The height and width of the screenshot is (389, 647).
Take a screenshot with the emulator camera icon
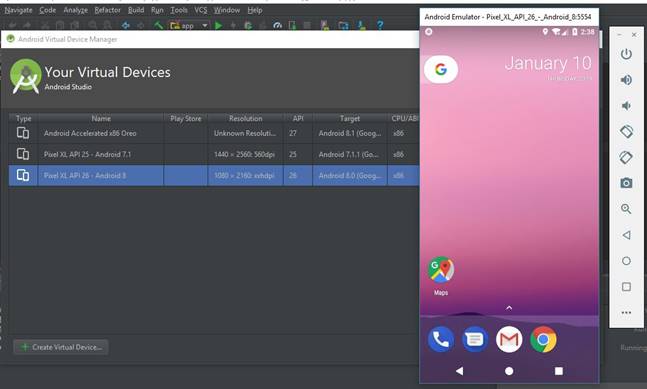626,183
